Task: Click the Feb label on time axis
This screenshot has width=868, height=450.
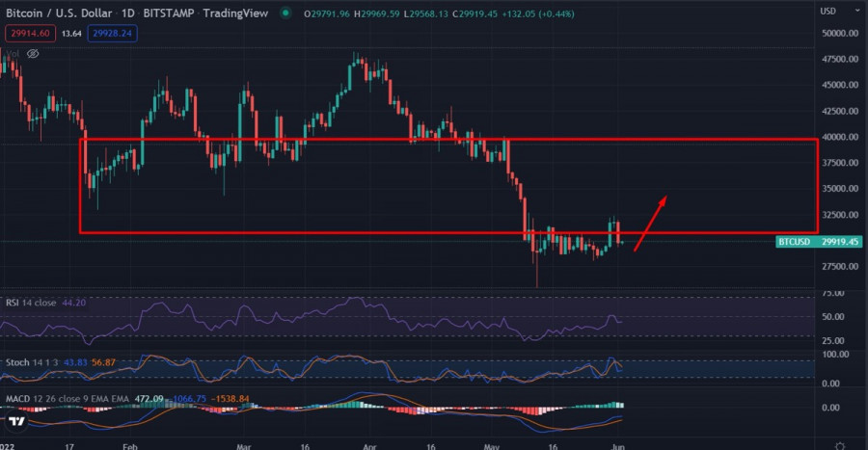Action: pyautogui.click(x=130, y=446)
